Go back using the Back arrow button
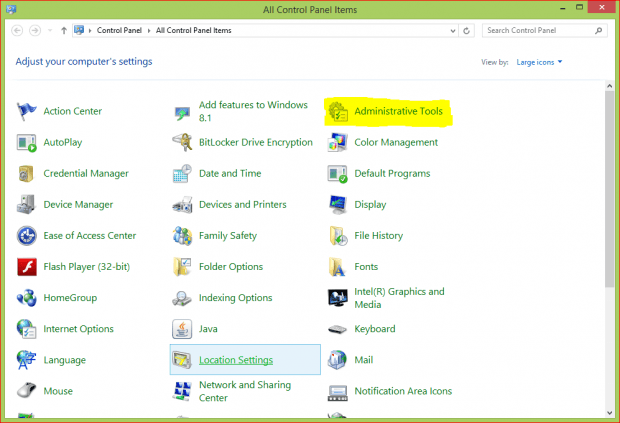This screenshot has height=423, width=620. 17,30
